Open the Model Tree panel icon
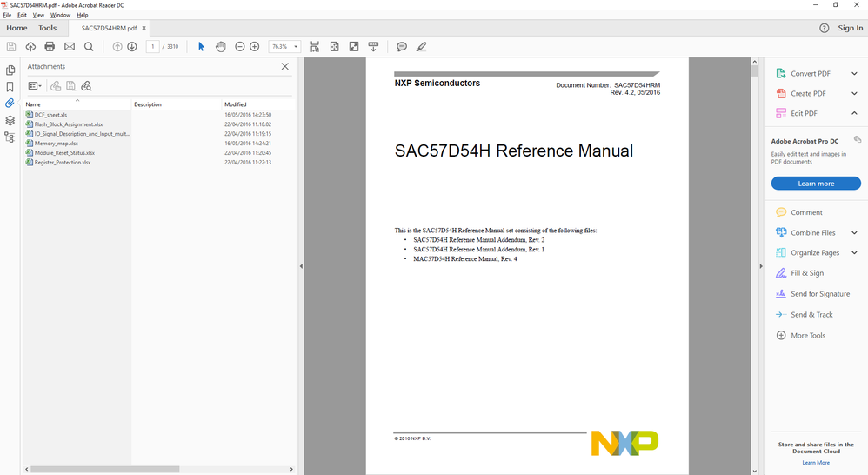The width and height of the screenshot is (868, 475). click(10, 137)
